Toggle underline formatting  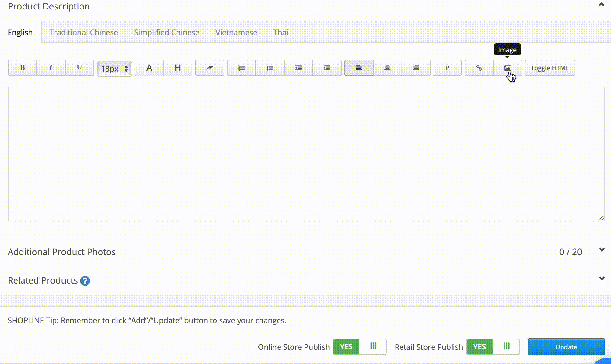click(79, 68)
